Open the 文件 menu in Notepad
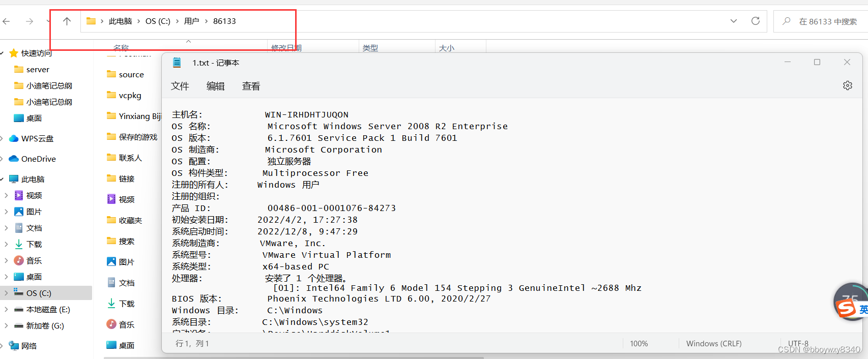 coord(181,86)
